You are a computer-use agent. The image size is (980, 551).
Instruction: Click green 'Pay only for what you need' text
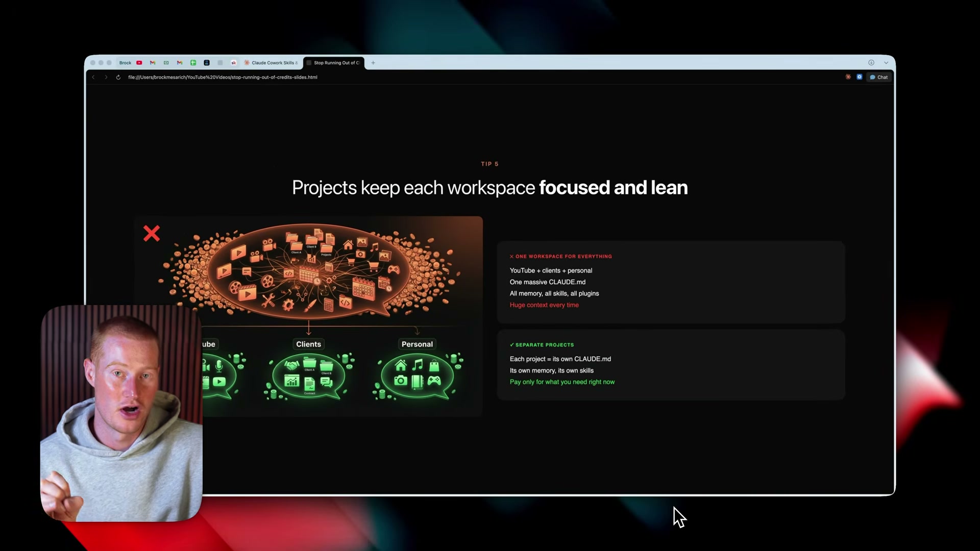pyautogui.click(x=562, y=382)
